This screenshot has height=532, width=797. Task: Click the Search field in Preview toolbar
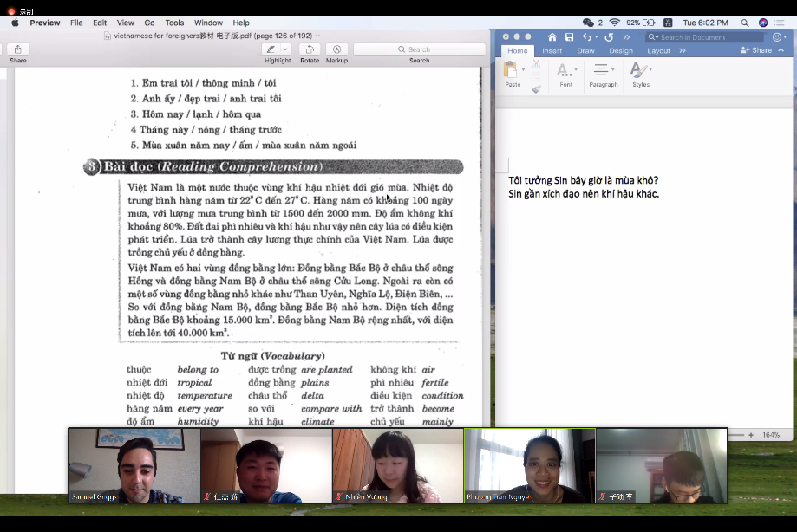click(x=419, y=49)
